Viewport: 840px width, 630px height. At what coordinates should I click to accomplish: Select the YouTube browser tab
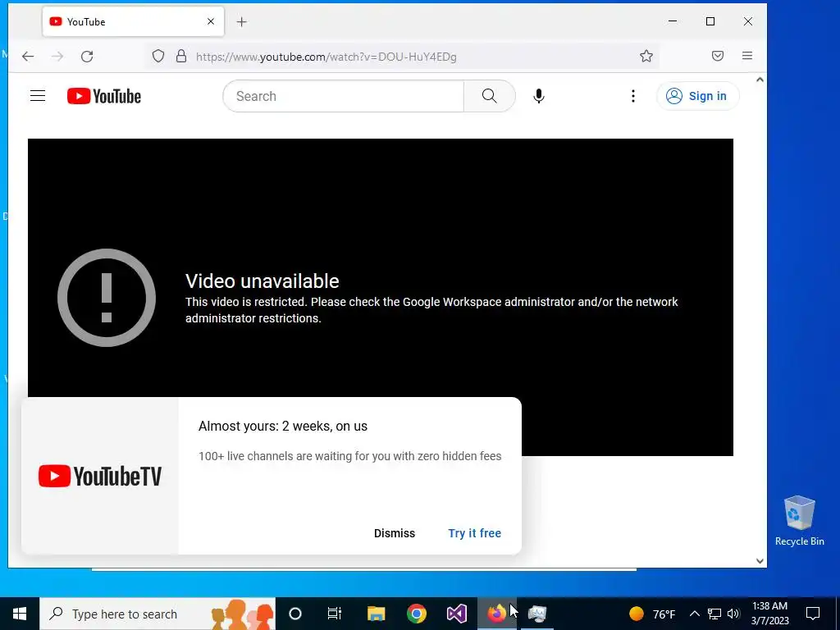pyautogui.click(x=133, y=21)
